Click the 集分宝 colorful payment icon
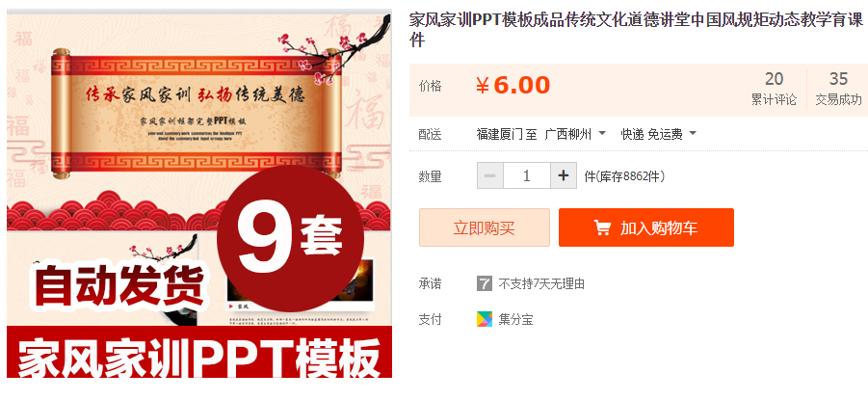The height and width of the screenshot is (400, 868). coord(485,319)
